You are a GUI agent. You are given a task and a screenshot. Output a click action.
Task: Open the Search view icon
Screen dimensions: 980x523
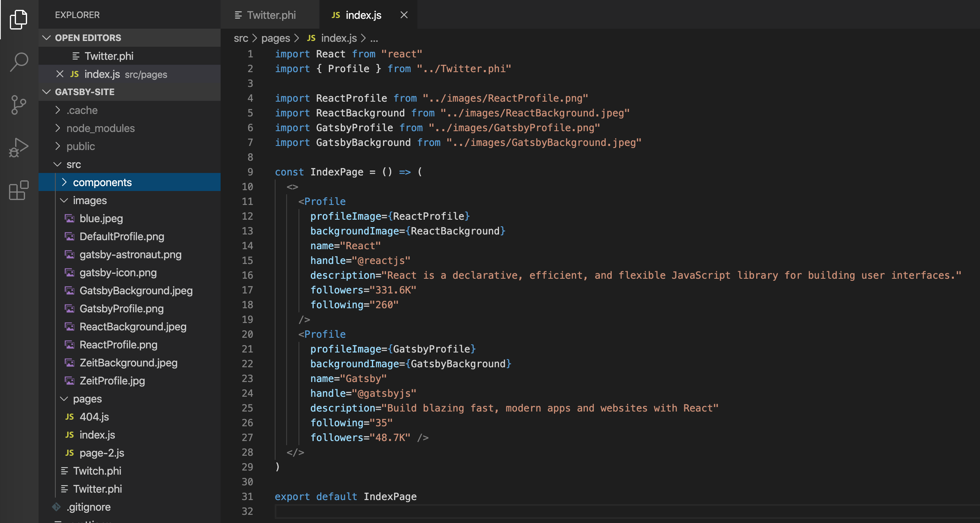[18, 62]
